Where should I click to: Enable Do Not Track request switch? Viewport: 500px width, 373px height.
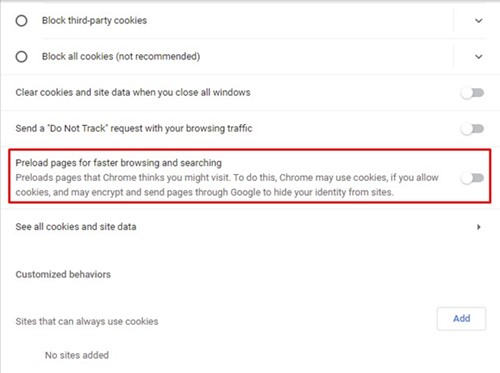(x=472, y=129)
